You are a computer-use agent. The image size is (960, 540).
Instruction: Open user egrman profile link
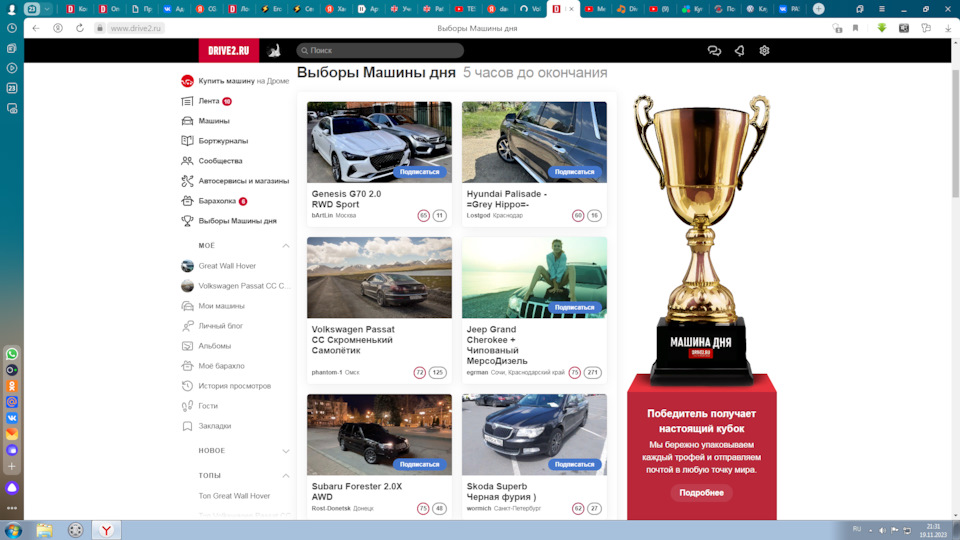[477, 372]
